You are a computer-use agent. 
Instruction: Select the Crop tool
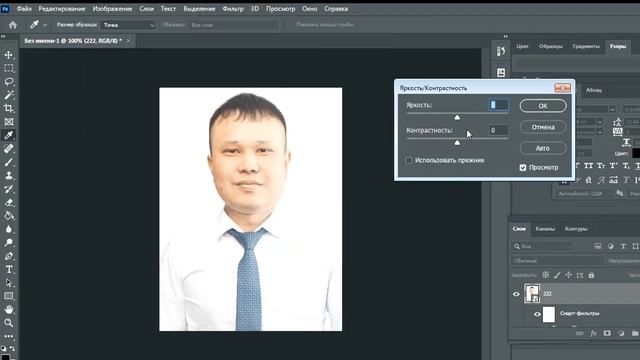[9, 108]
